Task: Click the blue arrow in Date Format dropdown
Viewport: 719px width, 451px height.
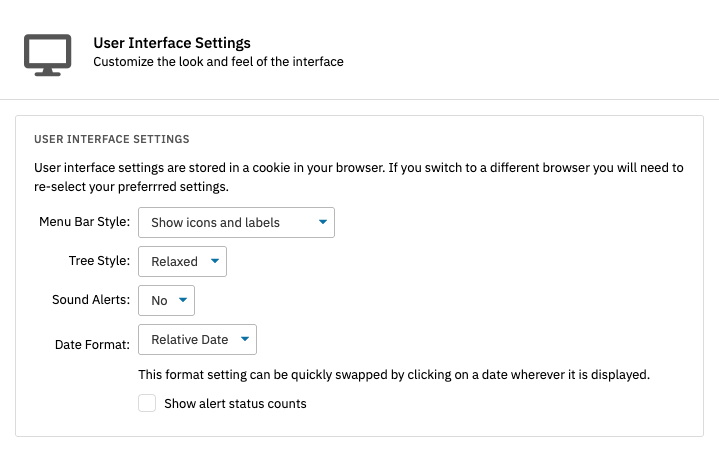Action: coord(246,340)
